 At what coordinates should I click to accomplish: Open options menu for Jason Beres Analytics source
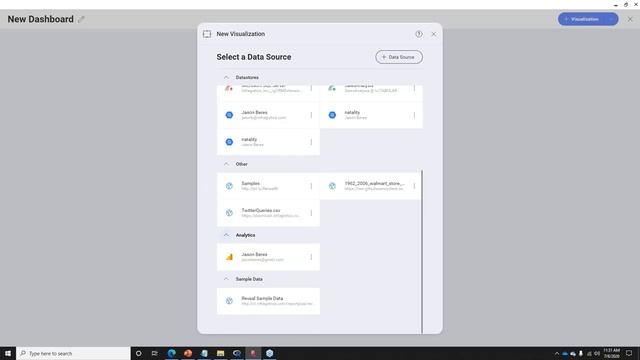pyautogui.click(x=311, y=257)
